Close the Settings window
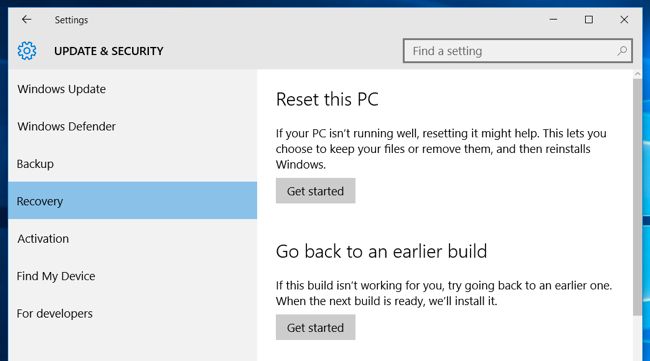The width and height of the screenshot is (650, 361). [624, 19]
